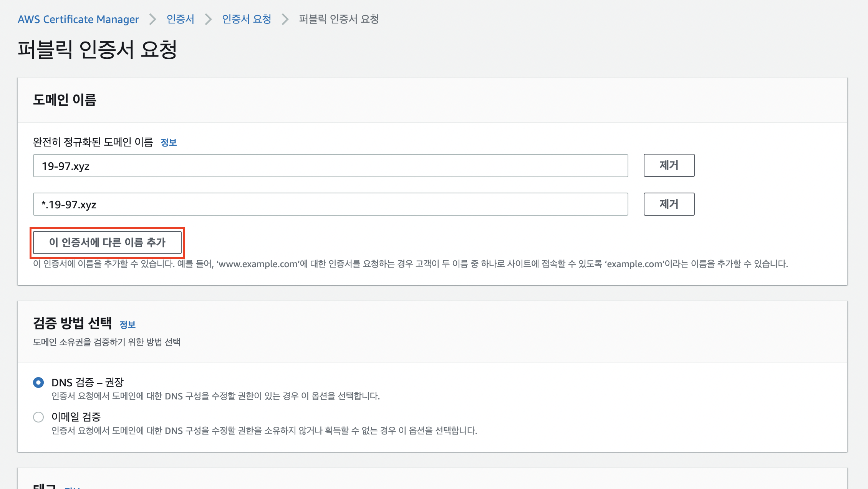This screenshot has width=868, height=489.
Task: Click the 검증 방법 선택 section heading
Action: point(72,323)
